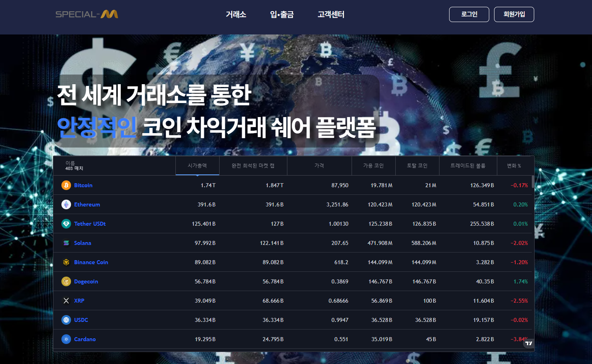592x364 pixels.
Task: Click the 403 매치 count text
Action: pos(74,168)
